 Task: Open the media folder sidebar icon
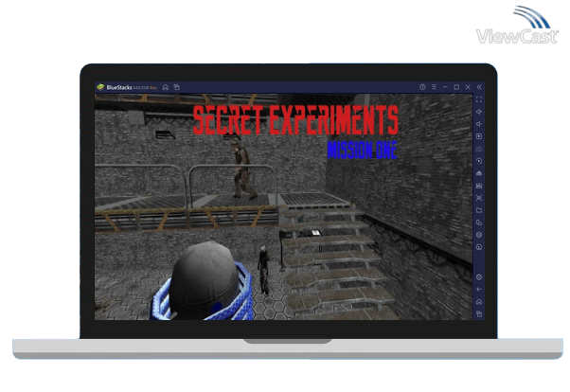[x=479, y=210]
